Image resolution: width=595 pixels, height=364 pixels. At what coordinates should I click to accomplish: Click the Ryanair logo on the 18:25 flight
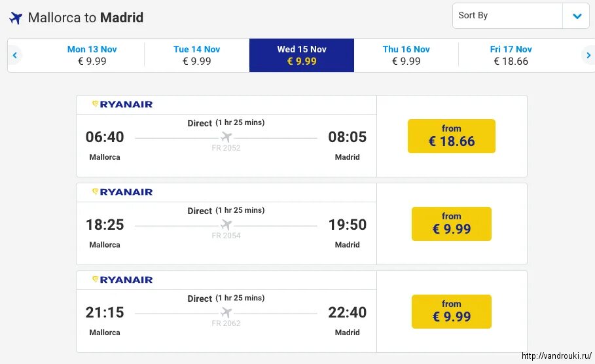coord(122,192)
